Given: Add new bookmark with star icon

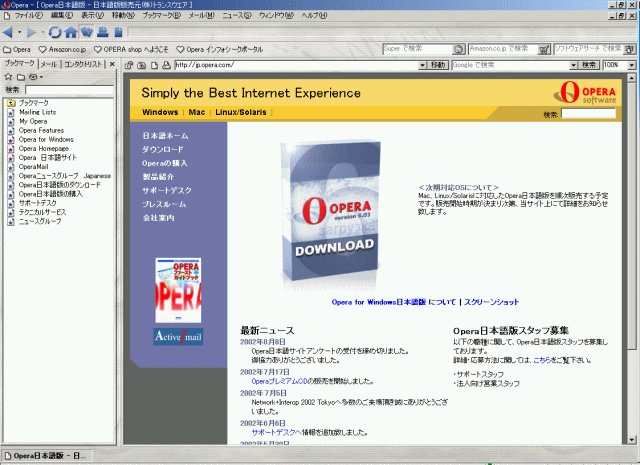Looking at the screenshot, I should coord(8,77).
